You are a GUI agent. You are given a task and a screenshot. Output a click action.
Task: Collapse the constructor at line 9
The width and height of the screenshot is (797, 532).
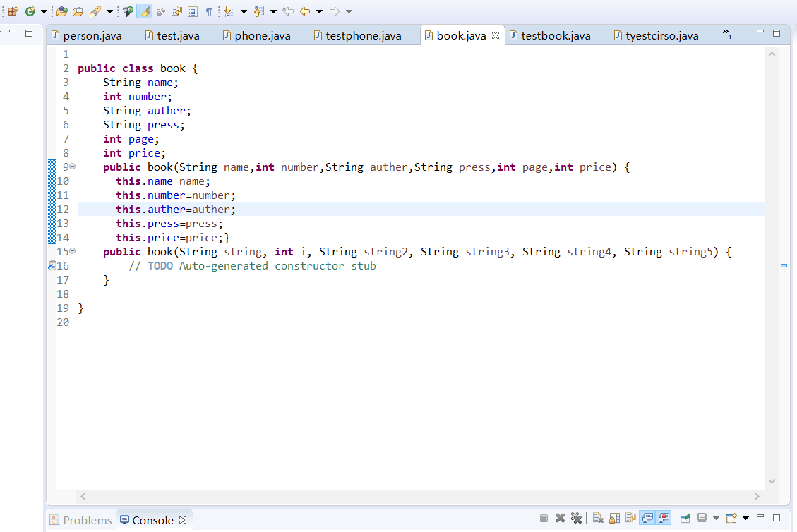(x=73, y=167)
